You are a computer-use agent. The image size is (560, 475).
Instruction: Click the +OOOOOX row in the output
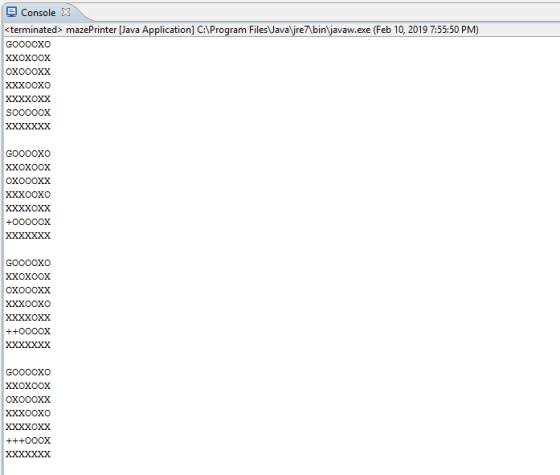[x=28, y=222]
